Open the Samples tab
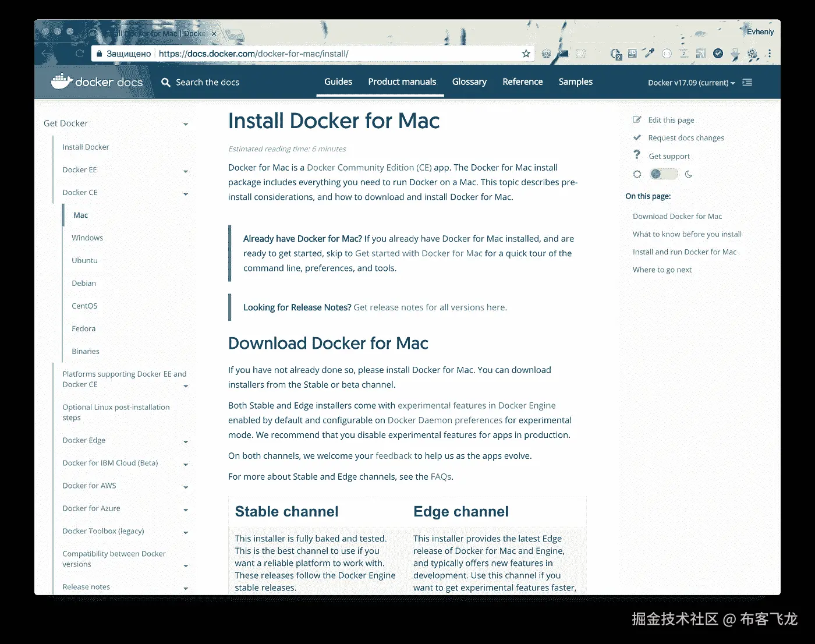This screenshot has height=644, width=815. [576, 82]
